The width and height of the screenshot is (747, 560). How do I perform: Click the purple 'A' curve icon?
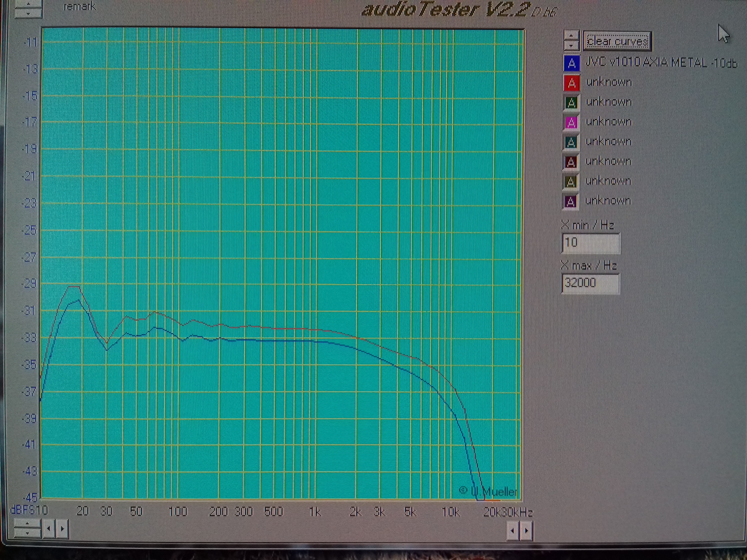pos(570,201)
